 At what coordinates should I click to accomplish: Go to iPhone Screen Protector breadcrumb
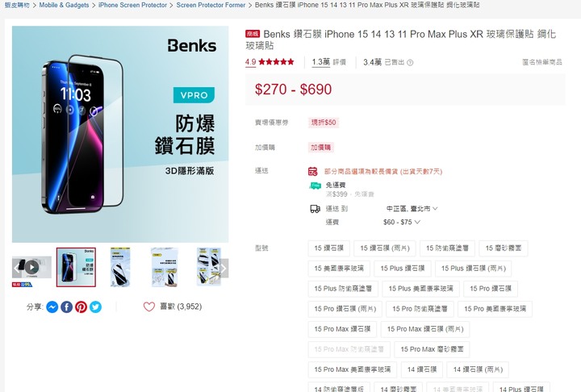pyautogui.click(x=132, y=5)
